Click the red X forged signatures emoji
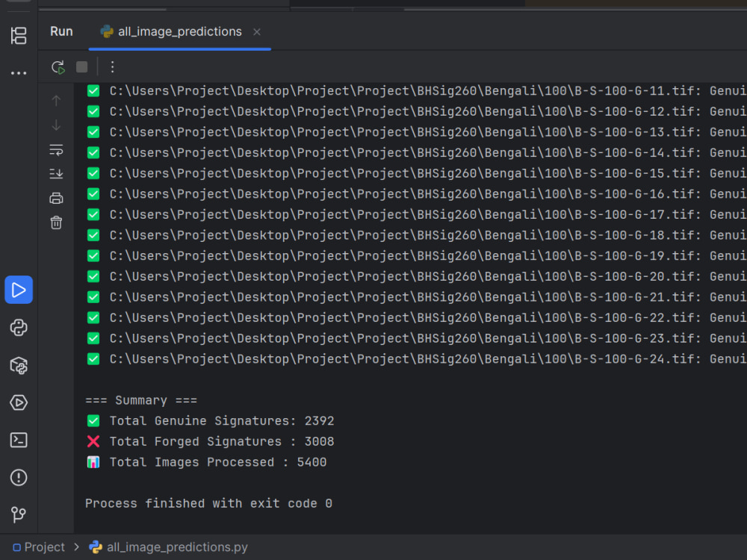The width and height of the screenshot is (747, 560). (x=93, y=441)
